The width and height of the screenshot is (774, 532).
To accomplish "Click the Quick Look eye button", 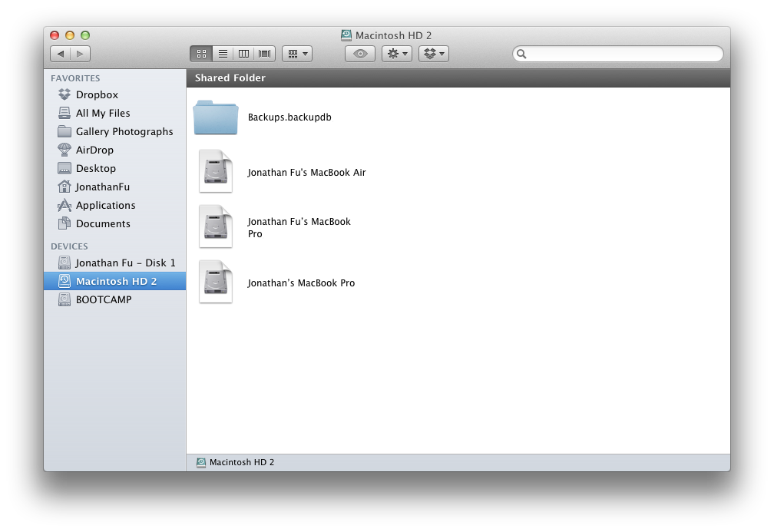I will point(360,54).
